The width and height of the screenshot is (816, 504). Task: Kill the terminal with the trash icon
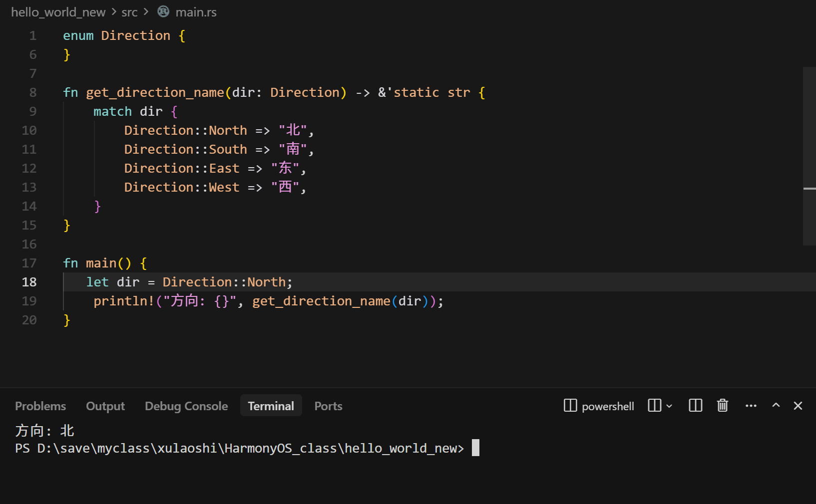723,406
